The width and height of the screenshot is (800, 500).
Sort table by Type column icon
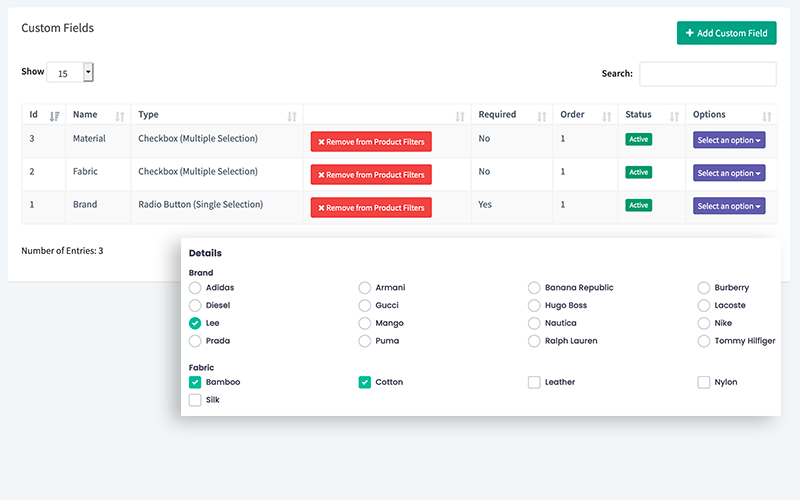(x=292, y=116)
